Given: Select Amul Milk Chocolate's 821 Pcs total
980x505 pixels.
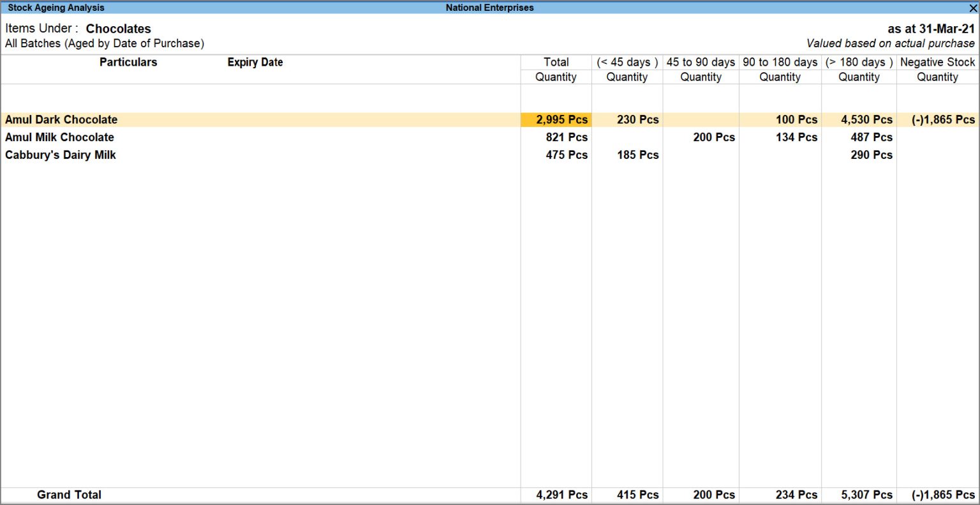Looking at the screenshot, I should click(567, 137).
